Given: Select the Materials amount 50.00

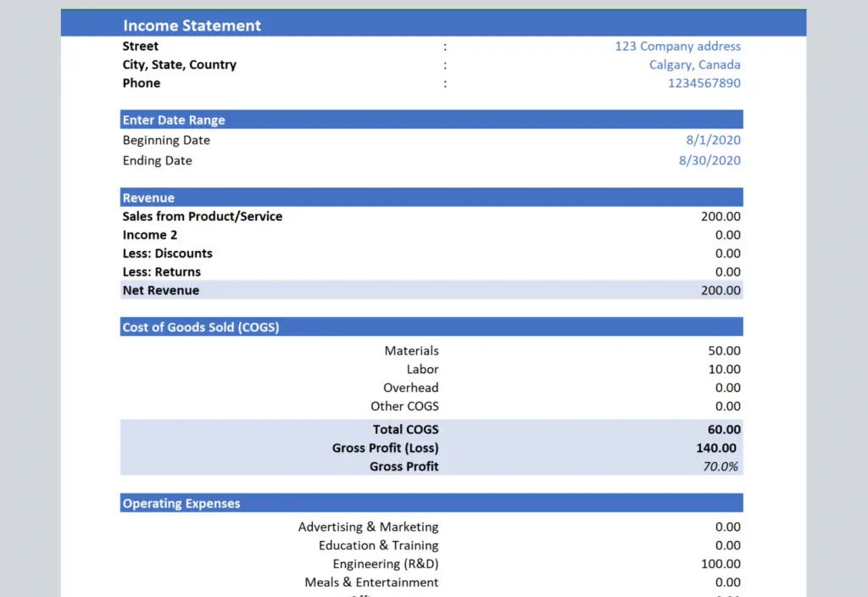Looking at the screenshot, I should tap(724, 351).
